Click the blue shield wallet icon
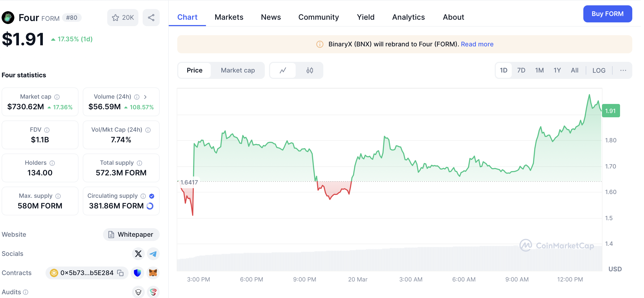Screen dimensions: 644x298 pos(137,273)
